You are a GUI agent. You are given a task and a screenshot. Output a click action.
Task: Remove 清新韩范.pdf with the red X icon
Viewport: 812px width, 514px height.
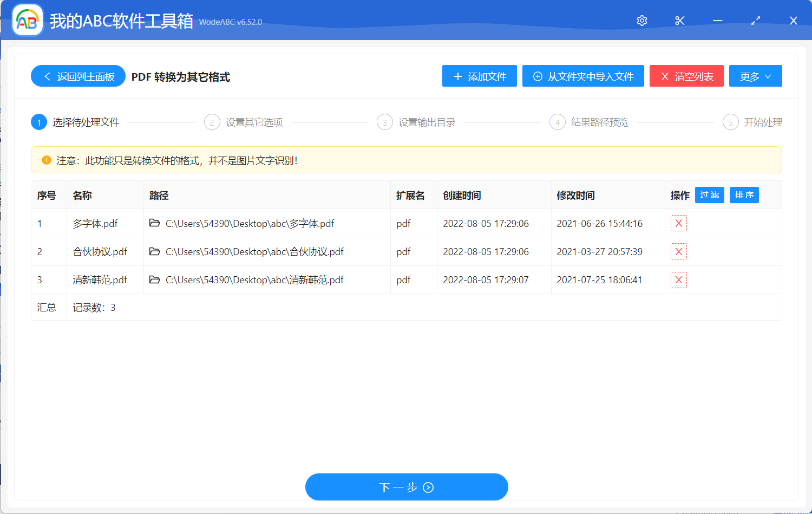[678, 279]
